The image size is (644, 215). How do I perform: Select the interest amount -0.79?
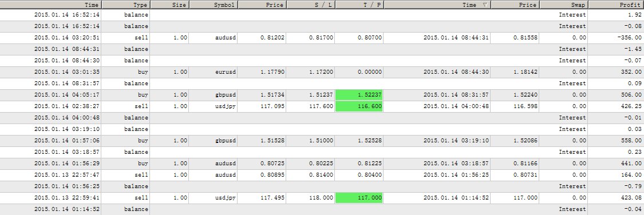633,186
